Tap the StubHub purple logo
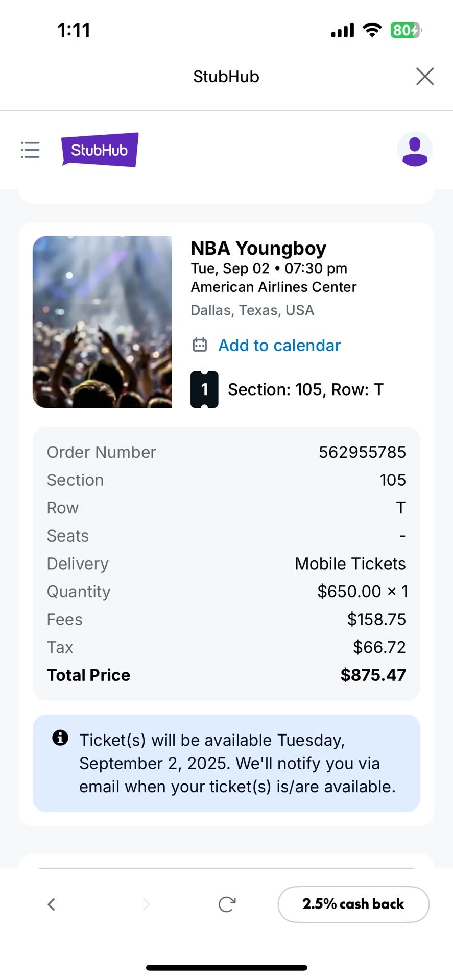This screenshot has width=453, height=980. click(x=100, y=150)
